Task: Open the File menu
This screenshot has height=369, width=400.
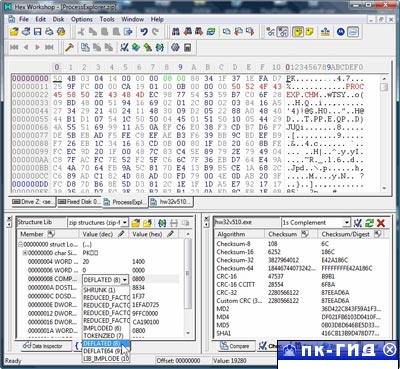Action: pos(24,19)
